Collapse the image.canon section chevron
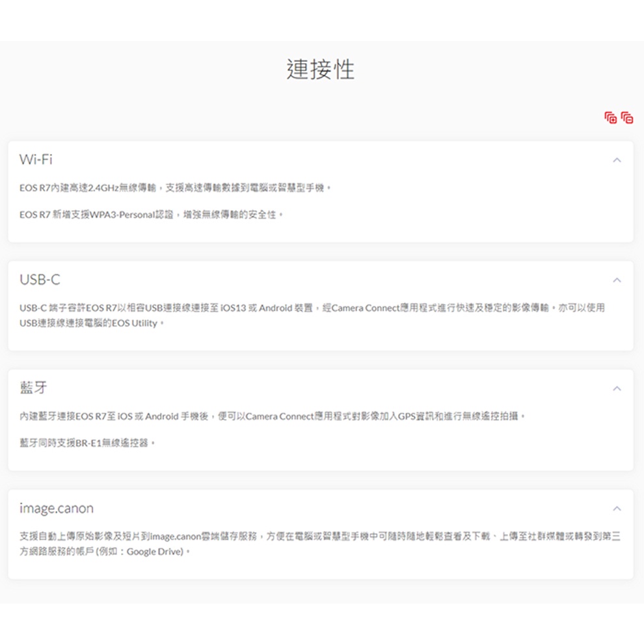 click(617, 508)
